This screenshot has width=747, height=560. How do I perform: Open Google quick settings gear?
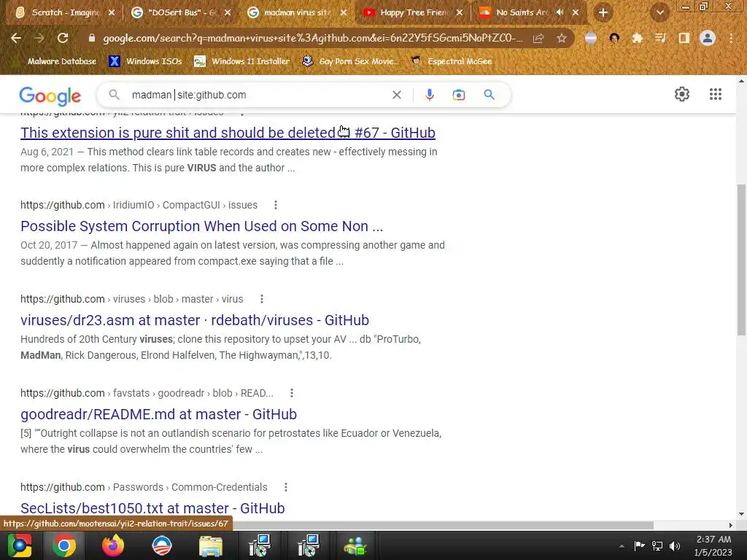tap(682, 94)
